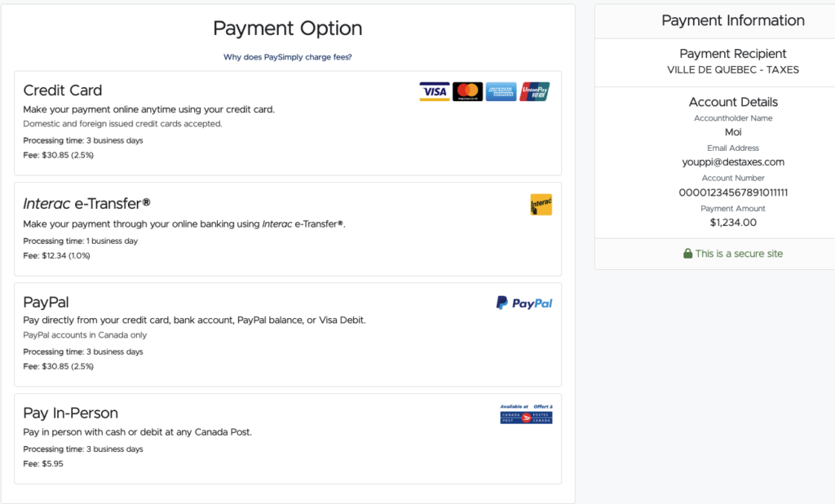
Task: Click the Credit Card fee of $30.85
Action: coord(59,155)
